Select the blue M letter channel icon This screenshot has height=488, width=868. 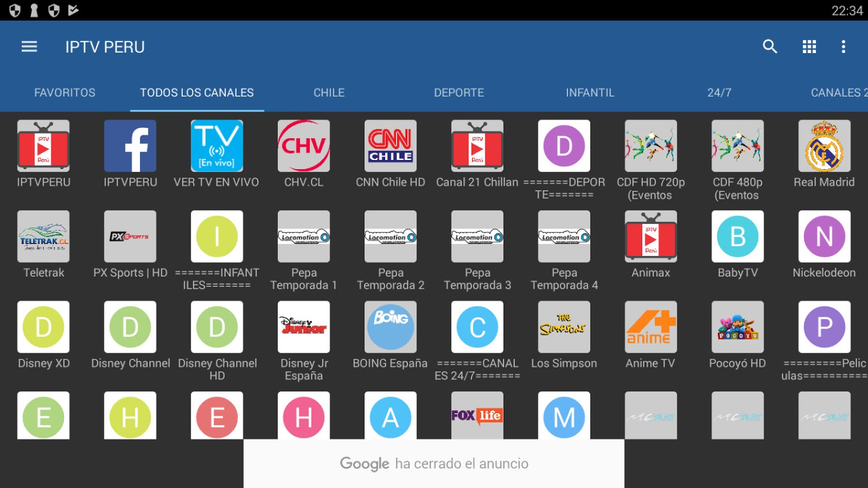[x=564, y=415]
